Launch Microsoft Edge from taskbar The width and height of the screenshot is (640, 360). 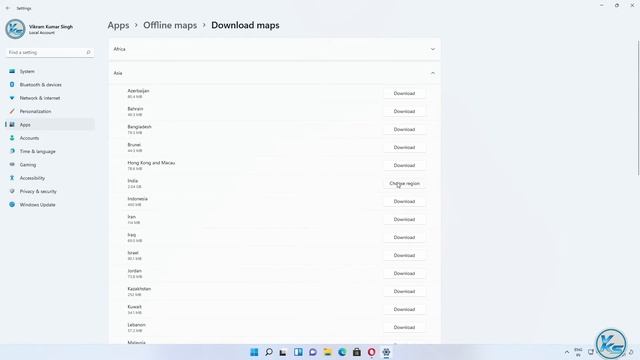tap(342, 352)
